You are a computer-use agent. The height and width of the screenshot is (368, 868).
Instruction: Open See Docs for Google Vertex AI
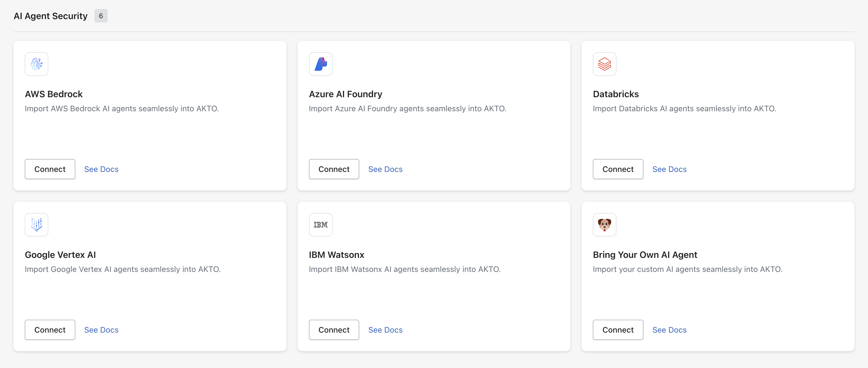[x=101, y=330]
